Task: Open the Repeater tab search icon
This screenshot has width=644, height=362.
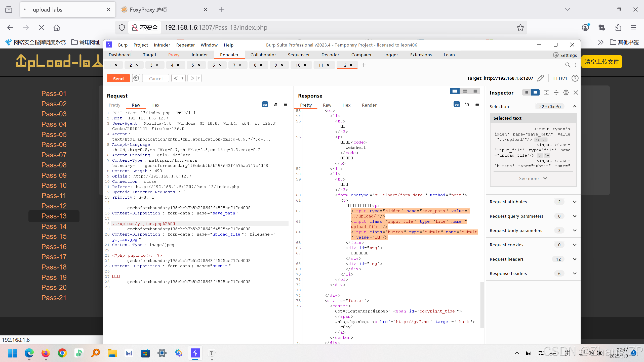Action: tap(568, 65)
